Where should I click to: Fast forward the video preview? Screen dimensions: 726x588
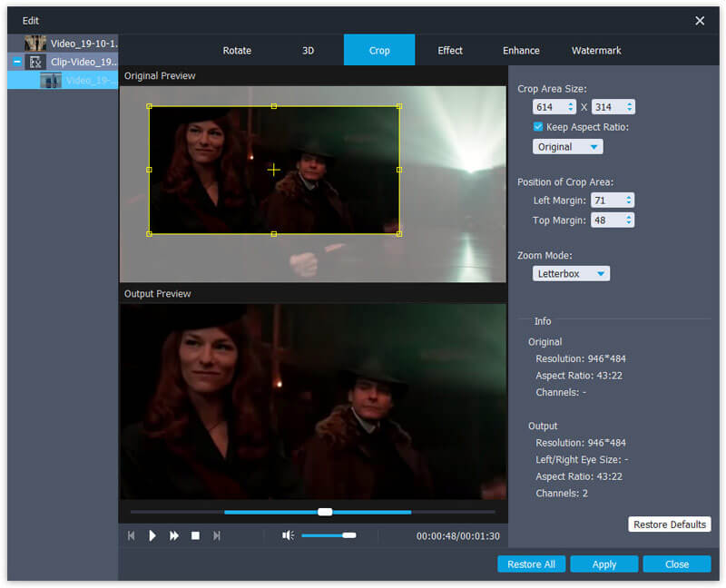click(174, 535)
